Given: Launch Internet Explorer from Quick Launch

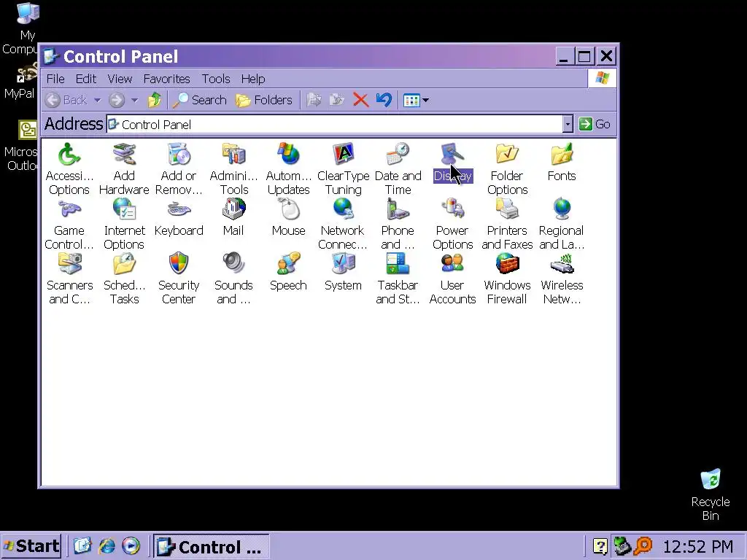Looking at the screenshot, I should click(107, 546).
